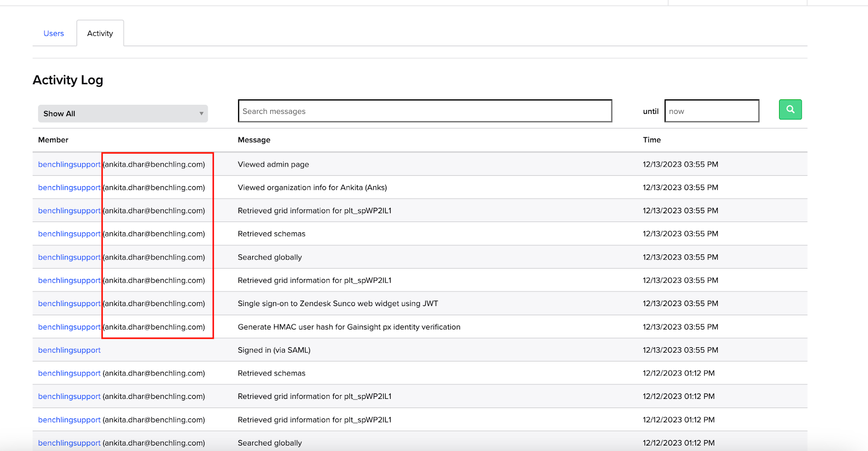Open the Show All filter dropdown
868x451 pixels.
pos(123,113)
